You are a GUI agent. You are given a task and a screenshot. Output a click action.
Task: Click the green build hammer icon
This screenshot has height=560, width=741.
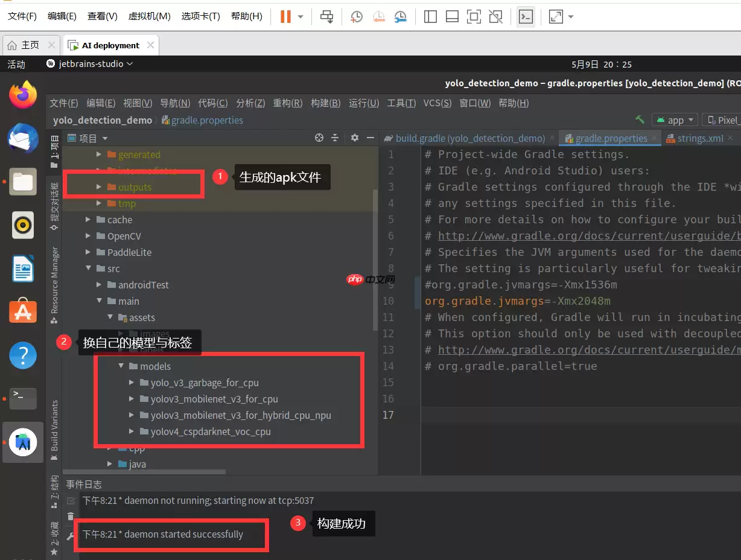coord(640,120)
